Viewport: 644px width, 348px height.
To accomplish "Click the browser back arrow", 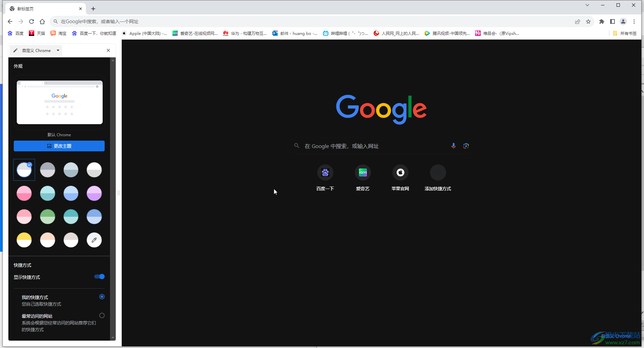I will click(x=10, y=21).
